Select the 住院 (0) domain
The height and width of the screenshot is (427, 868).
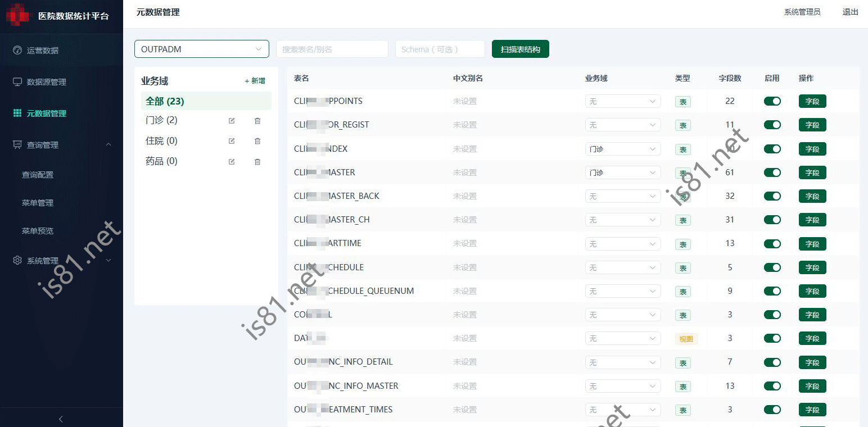161,140
